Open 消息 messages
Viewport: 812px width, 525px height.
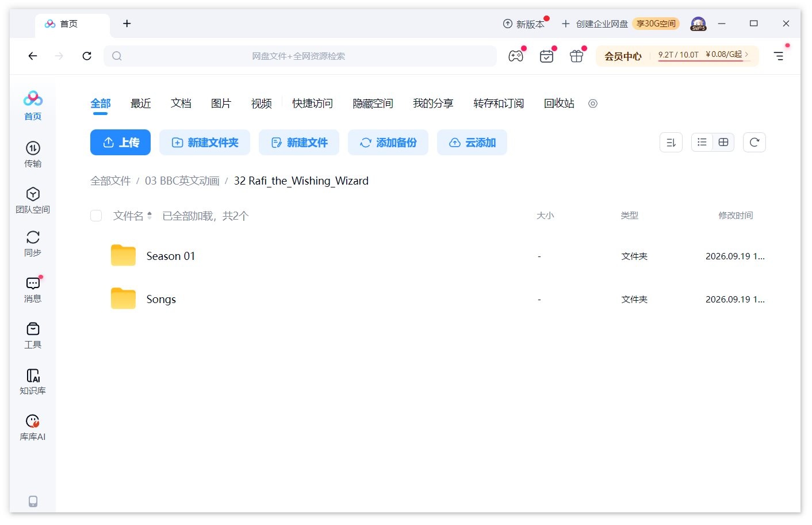tap(33, 290)
